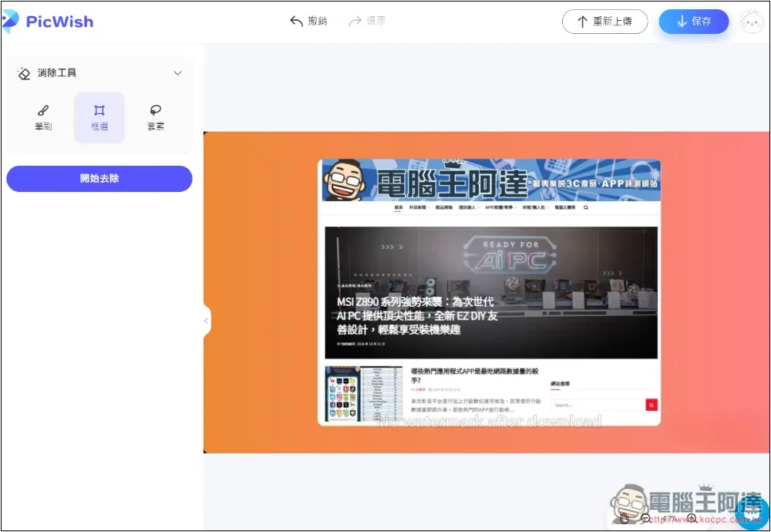Select the 框選 rectangle selection tool
The height and width of the screenshot is (532, 771).
(99, 117)
